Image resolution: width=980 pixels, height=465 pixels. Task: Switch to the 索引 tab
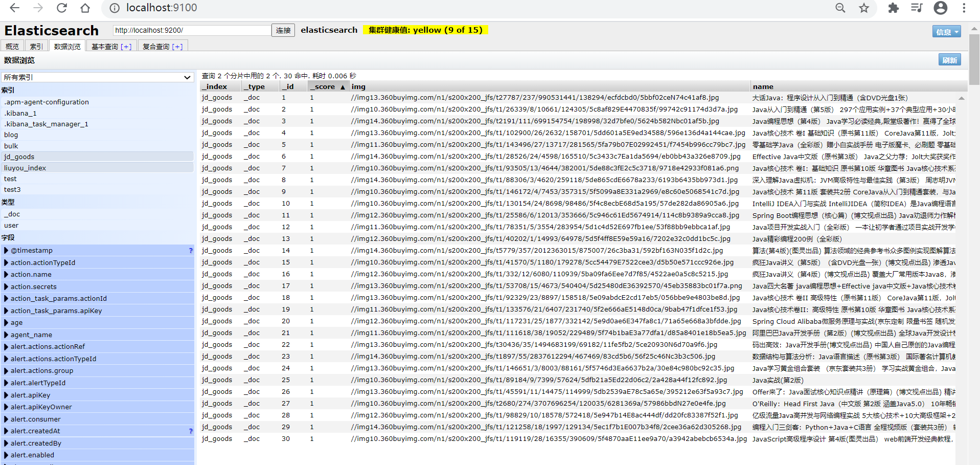click(x=36, y=46)
